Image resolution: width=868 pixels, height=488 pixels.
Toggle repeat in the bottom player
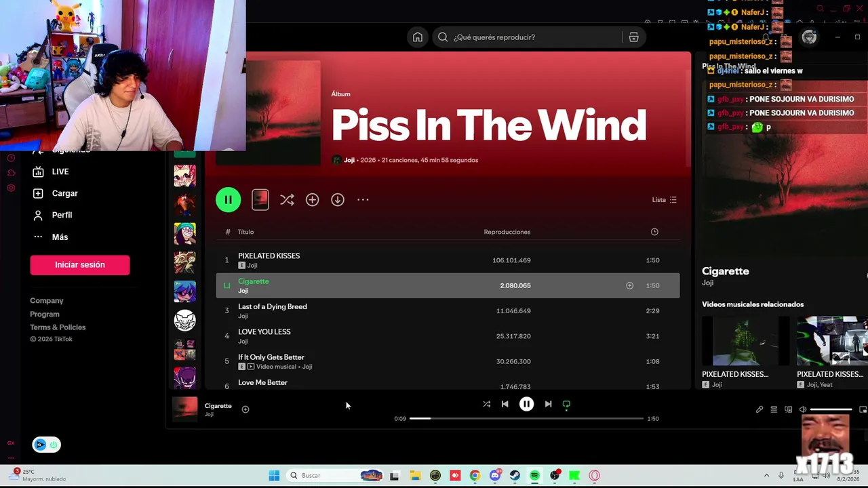tap(566, 404)
